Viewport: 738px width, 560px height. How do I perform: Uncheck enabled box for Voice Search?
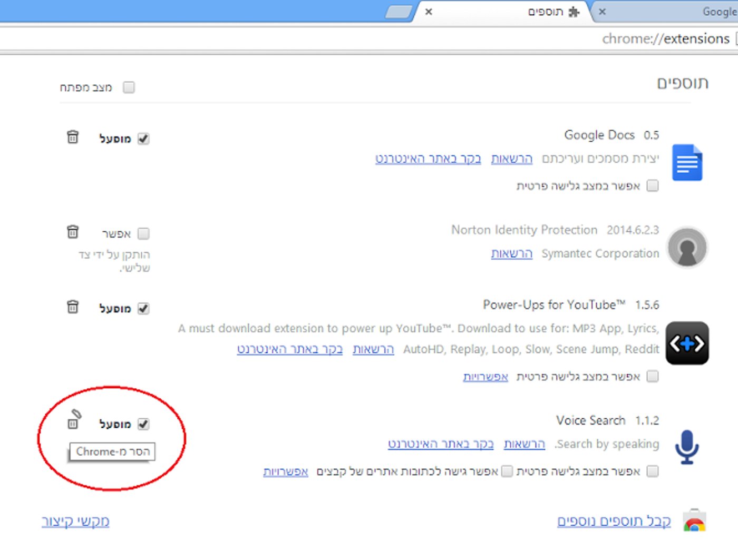(143, 424)
